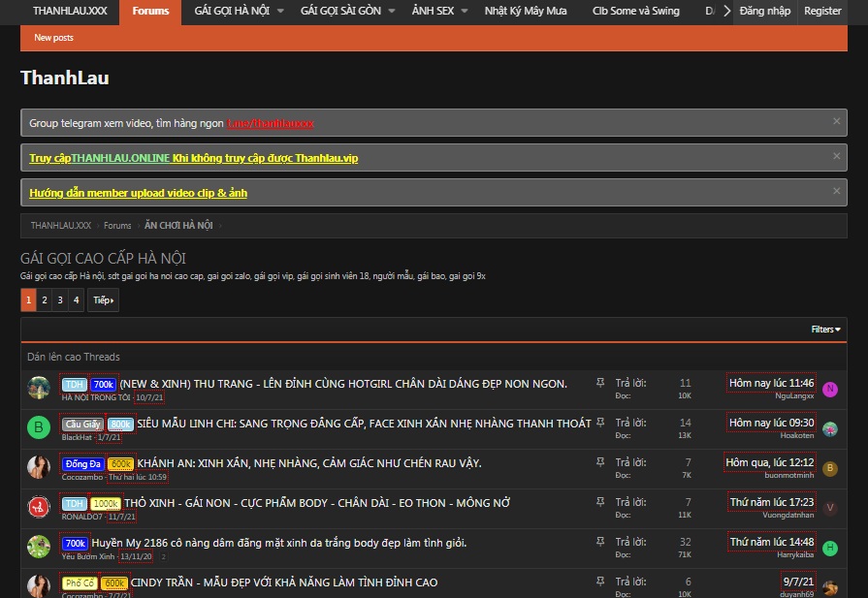This screenshot has height=598, width=868.
Task: Open RONALDO7's red avatar
Action: tap(39, 507)
